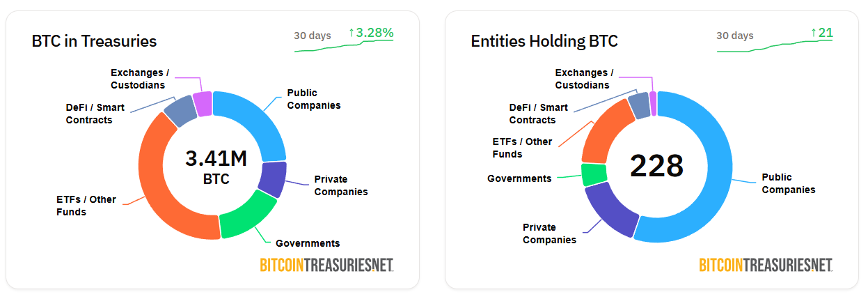Viewport: 868px width, 299px height.
Task: Select pink Exchanges / Custodians segment in left donut
Action: [x=203, y=104]
